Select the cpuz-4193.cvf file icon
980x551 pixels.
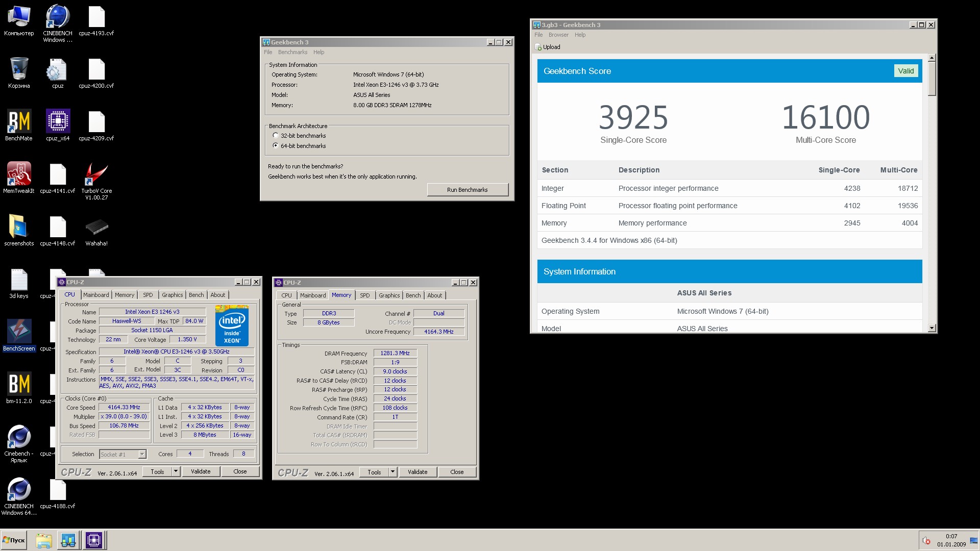coord(96,20)
